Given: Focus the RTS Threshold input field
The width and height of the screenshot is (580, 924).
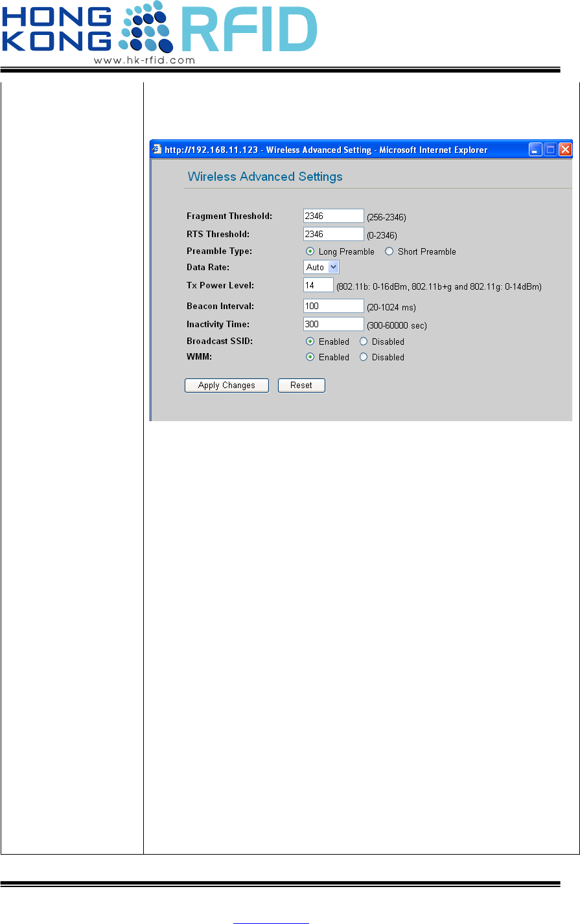Looking at the screenshot, I should pyautogui.click(x=334, y=234).
